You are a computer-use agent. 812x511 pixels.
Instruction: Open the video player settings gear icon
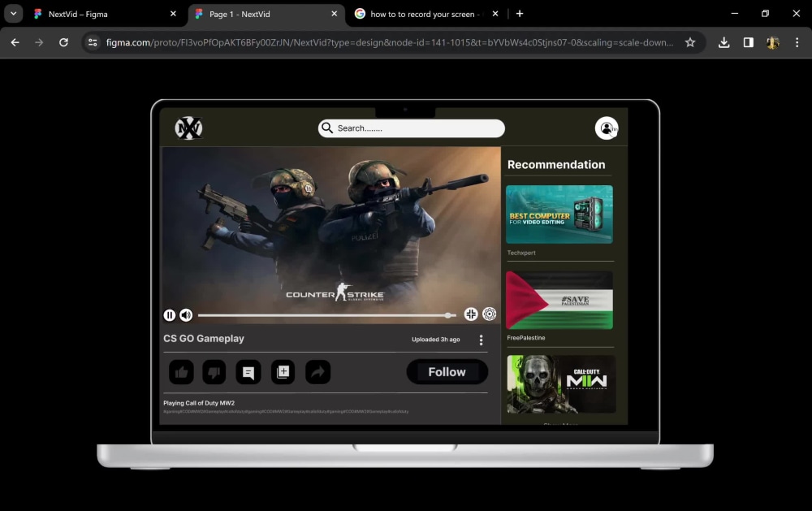[x=489, y=314]
